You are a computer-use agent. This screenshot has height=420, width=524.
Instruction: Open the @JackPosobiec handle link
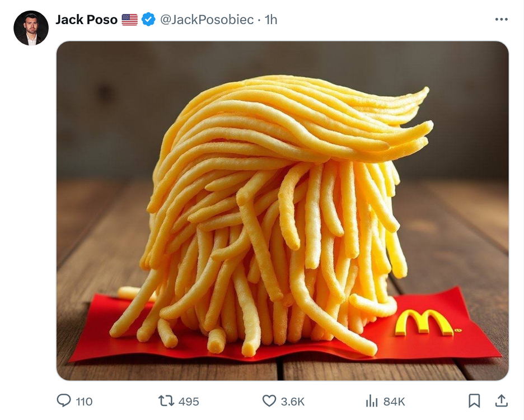(x=207, y=20)
